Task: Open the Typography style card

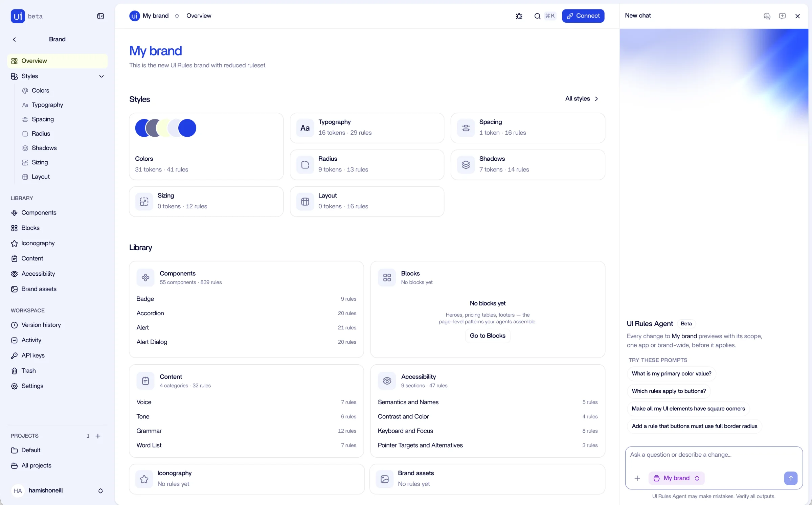Action: pos(367,128)
